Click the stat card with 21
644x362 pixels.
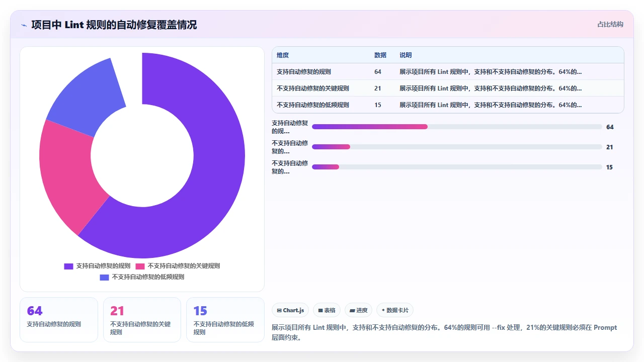142,320
